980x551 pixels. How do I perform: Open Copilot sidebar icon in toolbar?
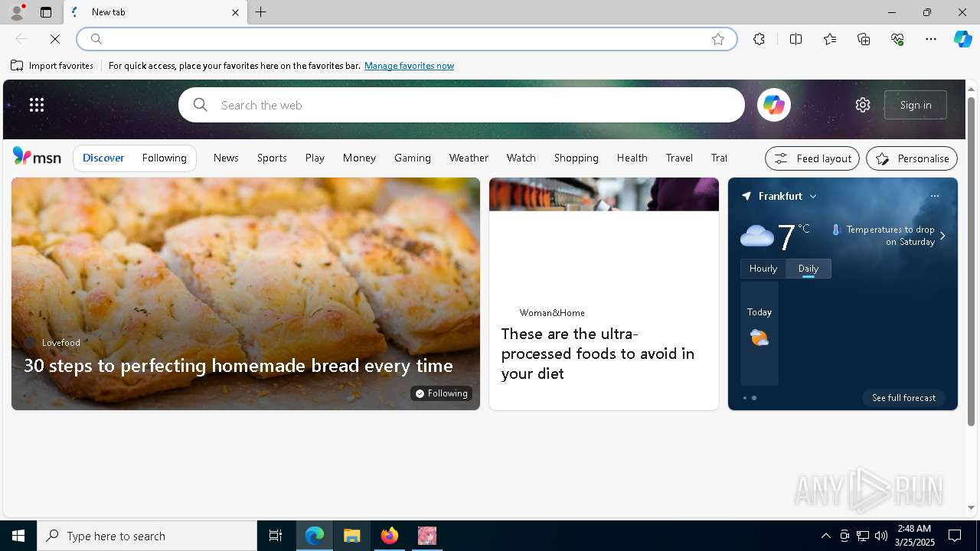(962, 39)
